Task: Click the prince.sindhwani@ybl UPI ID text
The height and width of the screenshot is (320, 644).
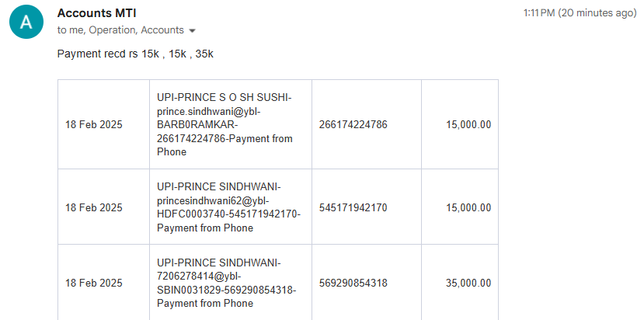Action: coord(209,111)
